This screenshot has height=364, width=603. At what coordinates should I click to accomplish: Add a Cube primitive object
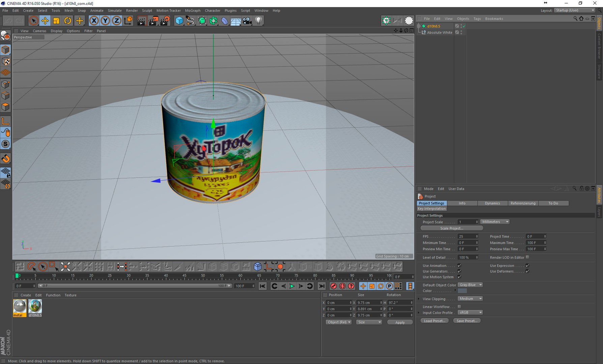pos(179,21)
